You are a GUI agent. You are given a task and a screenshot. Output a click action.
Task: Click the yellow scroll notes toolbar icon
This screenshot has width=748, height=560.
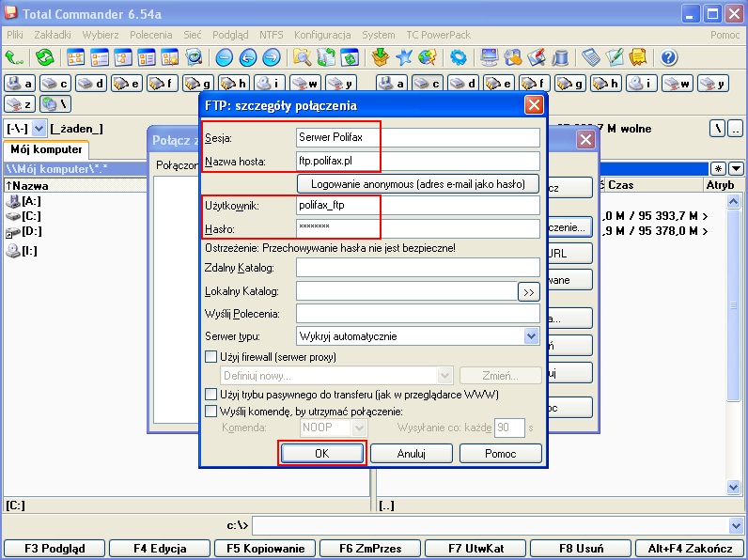click(638, 57)
